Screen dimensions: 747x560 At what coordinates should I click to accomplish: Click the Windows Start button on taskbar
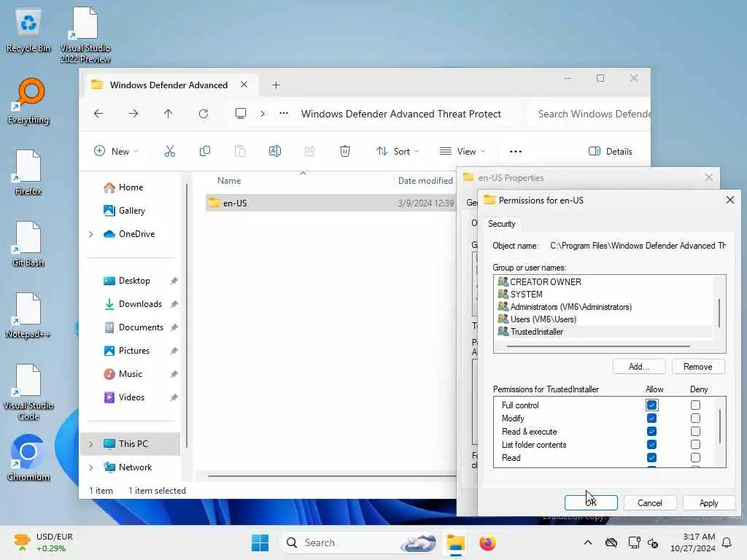260,542
